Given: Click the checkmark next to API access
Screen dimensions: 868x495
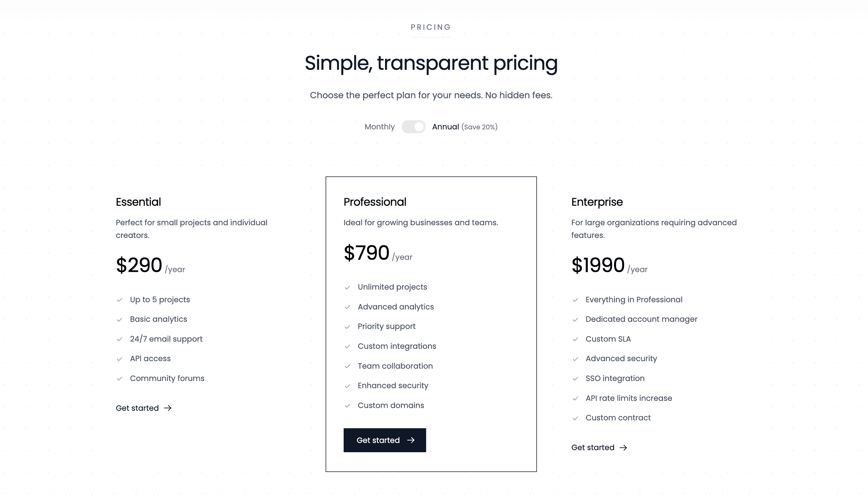Looking at the screenshot, I should click(x=120, y=359).
